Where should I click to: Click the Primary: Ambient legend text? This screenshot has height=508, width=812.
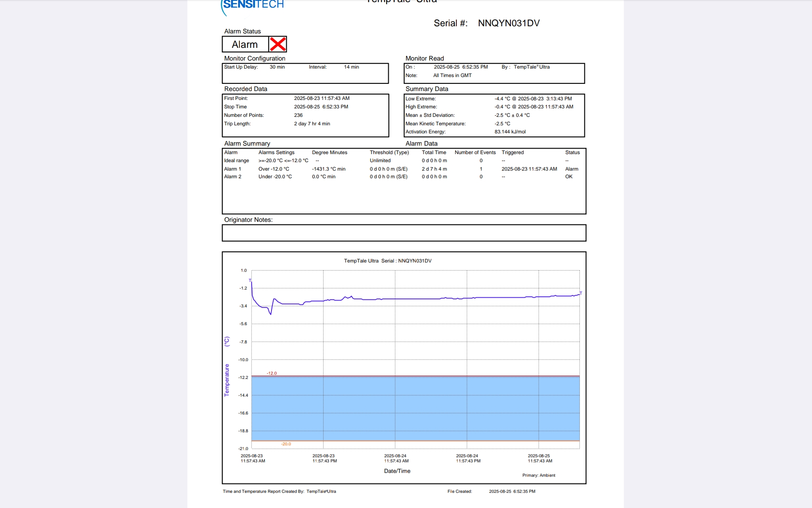[538, 475]
